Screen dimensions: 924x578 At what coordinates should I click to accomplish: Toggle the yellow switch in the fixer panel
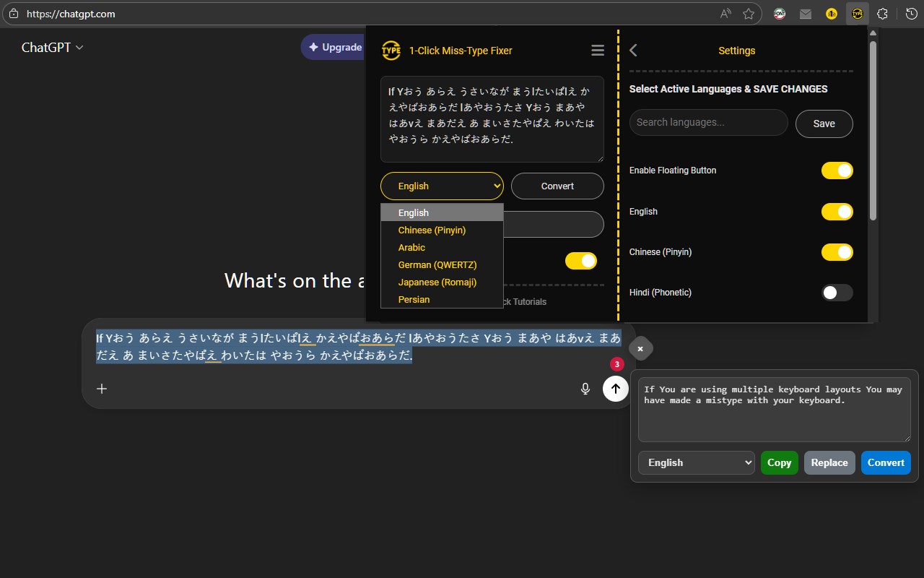tap(581, 261)
